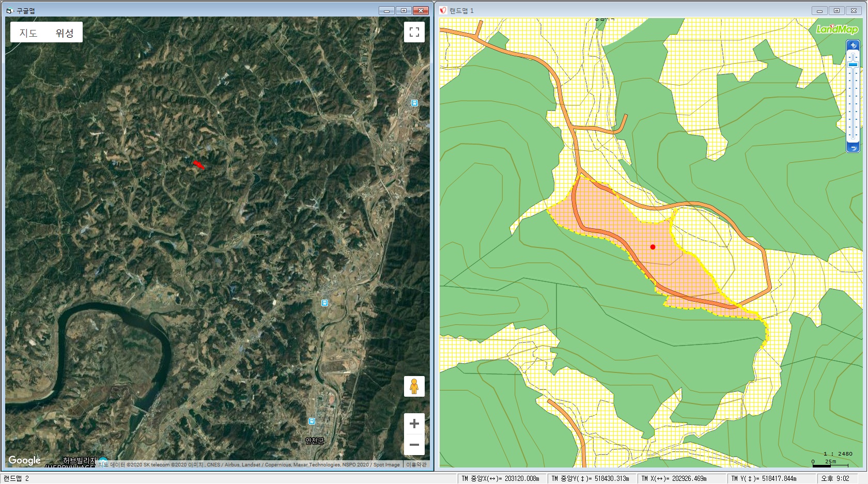Zoom in with LandMap plus button
Viewport: 868px width, 484px height.
[x=853, y=45]
